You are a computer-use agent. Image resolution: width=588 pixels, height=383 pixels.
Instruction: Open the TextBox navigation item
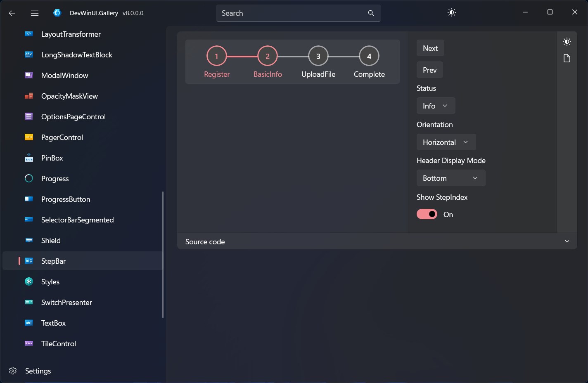pyautogui.click(x=83, y=323)
